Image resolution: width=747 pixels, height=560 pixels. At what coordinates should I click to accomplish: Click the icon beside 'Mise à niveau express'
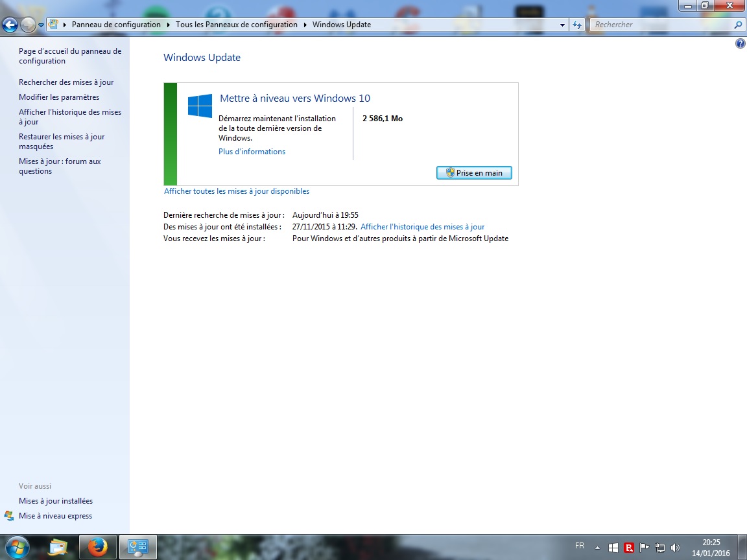tap(9, 516)
